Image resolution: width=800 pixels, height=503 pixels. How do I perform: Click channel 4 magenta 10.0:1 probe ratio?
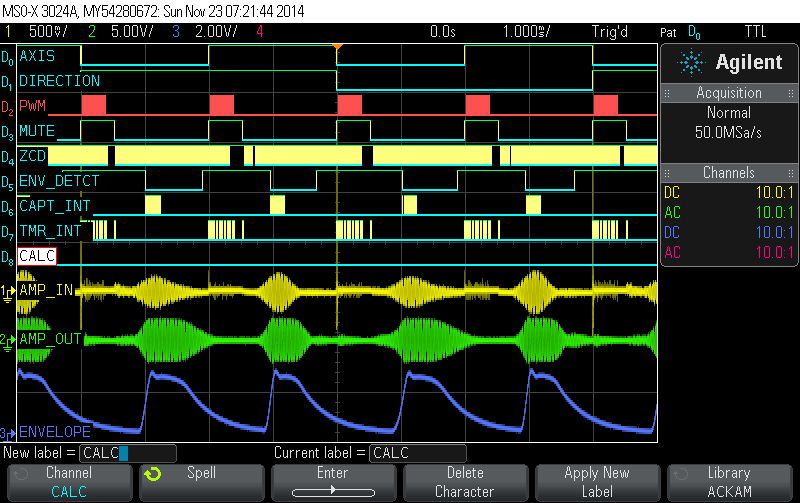pos(774,253)
